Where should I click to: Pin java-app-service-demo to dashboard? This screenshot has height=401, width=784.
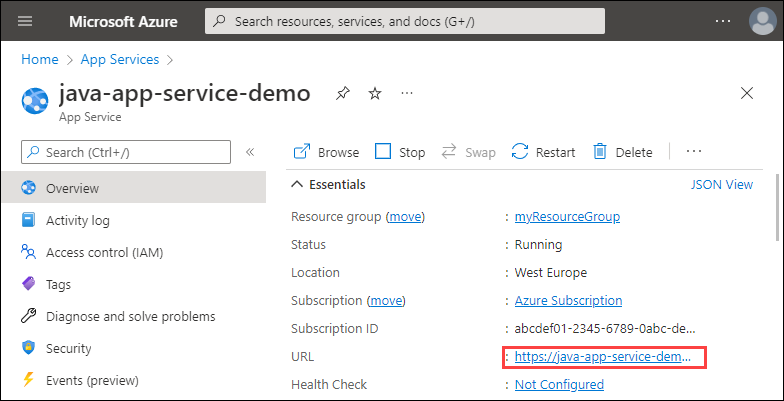[x=343, y=93]
